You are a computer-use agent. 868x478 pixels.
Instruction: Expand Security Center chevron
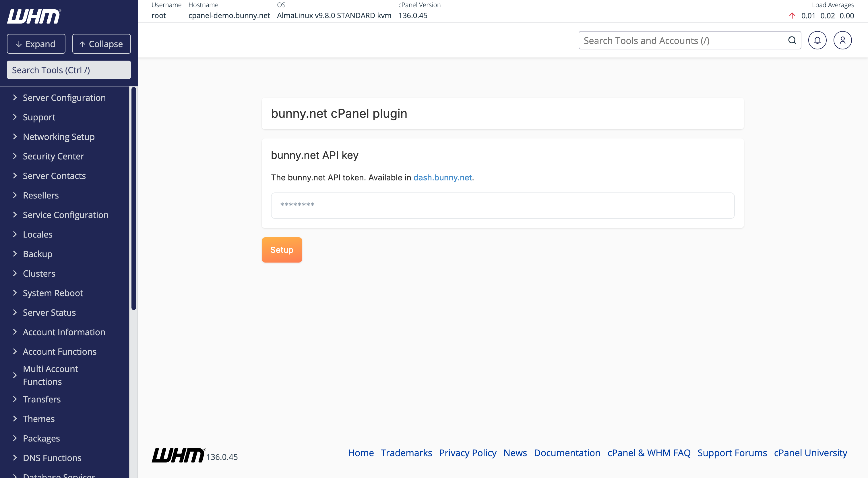(x=15, y=156)
